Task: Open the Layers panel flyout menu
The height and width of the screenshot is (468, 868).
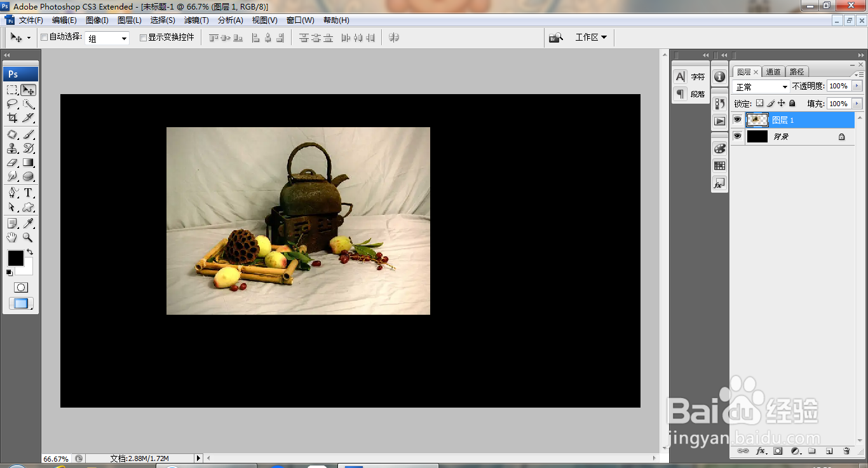Action: pyautogui.click(x=860, y=74)
